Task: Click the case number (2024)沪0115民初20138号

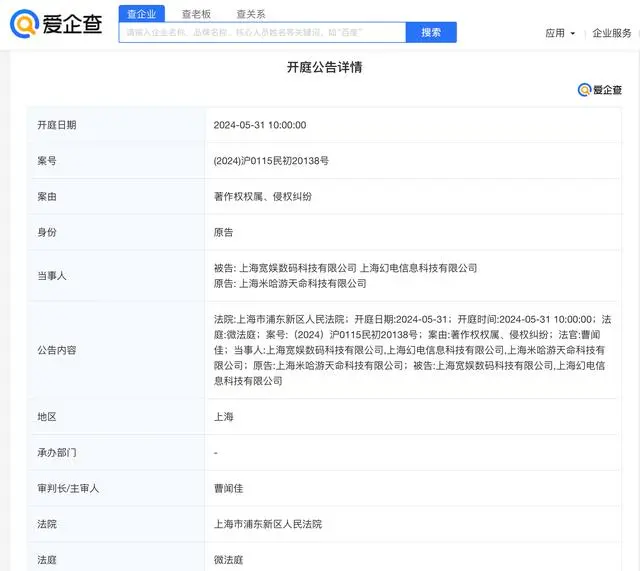Action: click(x=271, y=161)
